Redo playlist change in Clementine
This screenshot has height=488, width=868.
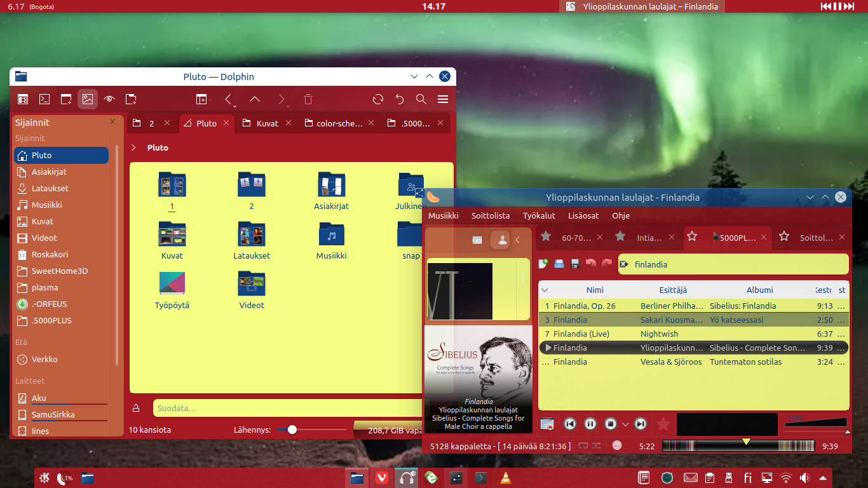(607, 264)
